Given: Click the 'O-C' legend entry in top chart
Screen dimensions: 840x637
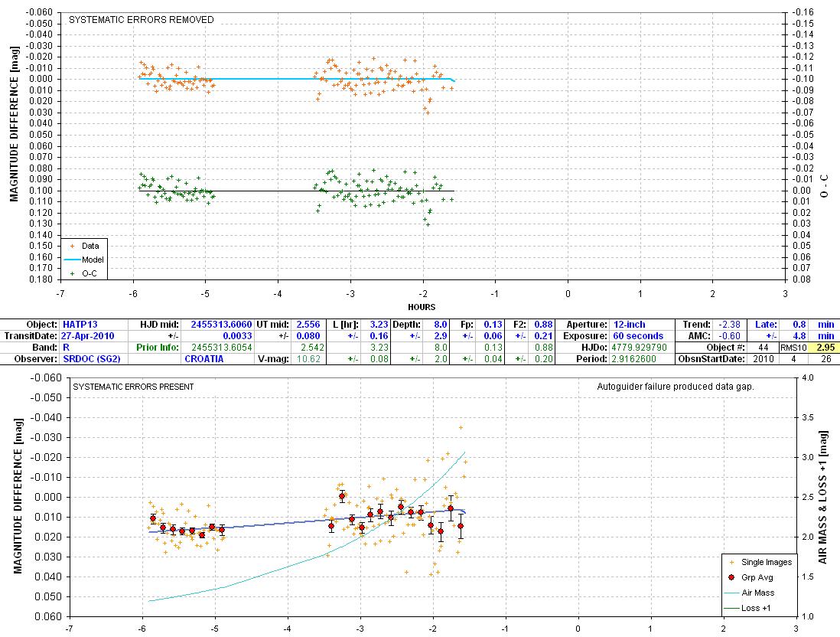Looking at the screenshot, I should (83, 273).
